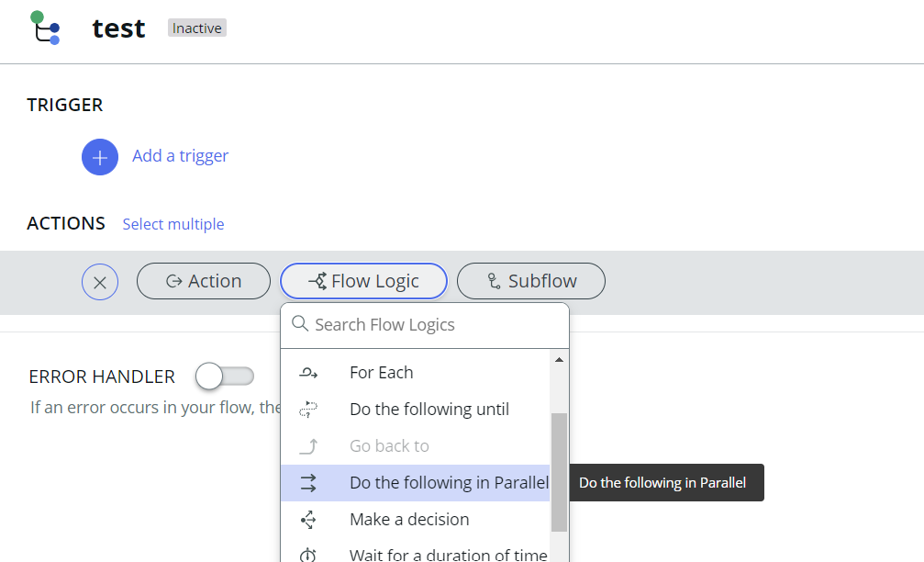The image size is (924, 562).
Task: Click the magnifier icon in the search field
Action: tap(299, 324)
